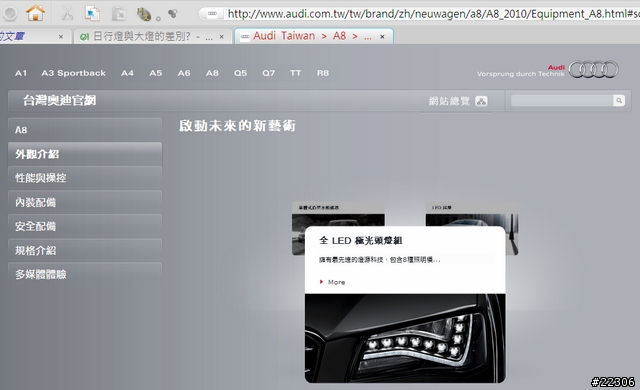Screen dimensions: 640x390
Task: Select 規格介紹 in the sidebar
Action: pyautogui.click(x=85, y=250)
